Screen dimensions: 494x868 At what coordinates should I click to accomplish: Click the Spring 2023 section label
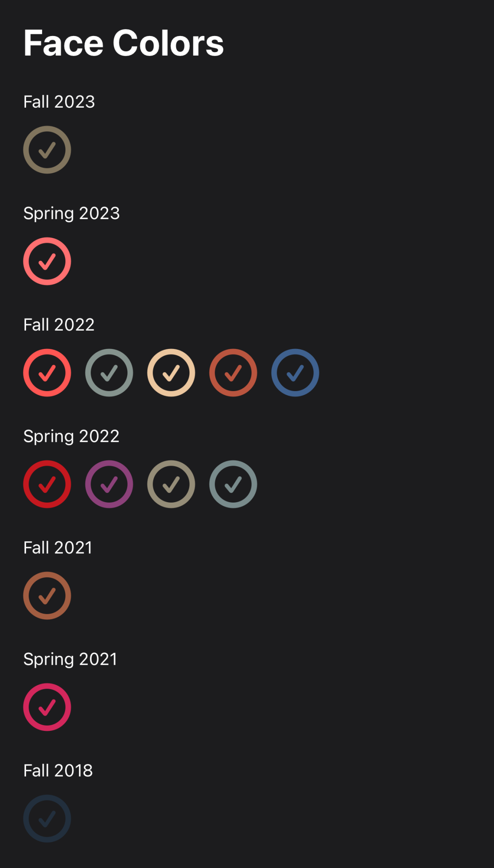coord(72,214)
